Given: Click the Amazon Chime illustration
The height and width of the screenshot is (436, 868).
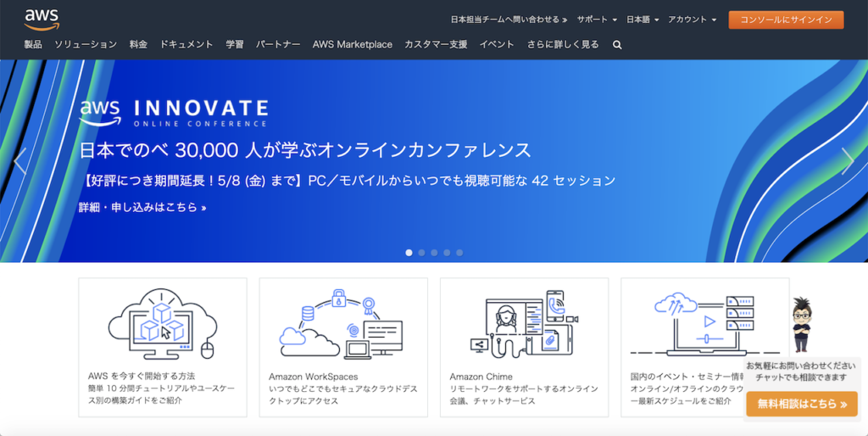Looking at the screenshot, I should click(524, 324).
